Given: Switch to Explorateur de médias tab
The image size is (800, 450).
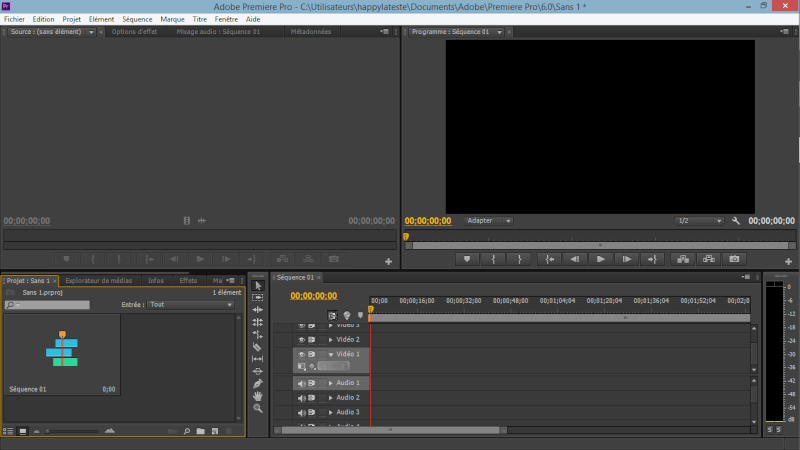Looking at the screenshot, I should click(x=98, y=281).
